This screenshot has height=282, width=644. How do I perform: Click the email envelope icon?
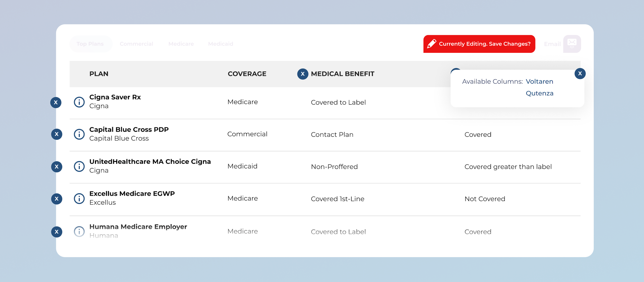tap(572, 44)
